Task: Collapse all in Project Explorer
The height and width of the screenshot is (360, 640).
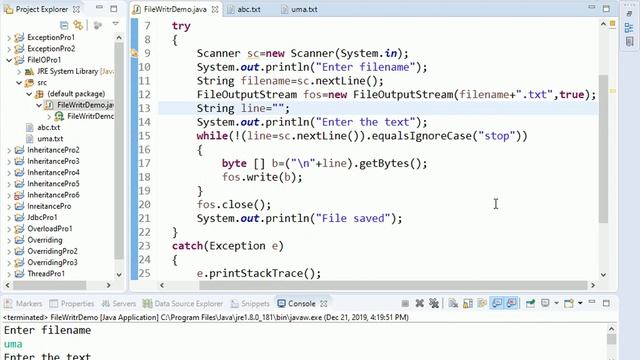Action: coord(64,25)
